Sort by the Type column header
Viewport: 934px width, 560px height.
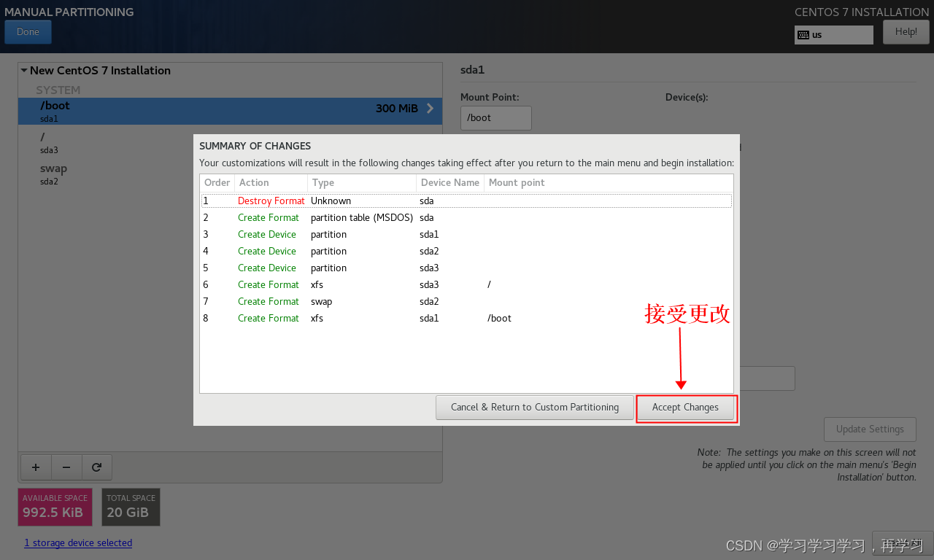pyautogui.click(x=362, y=183)
